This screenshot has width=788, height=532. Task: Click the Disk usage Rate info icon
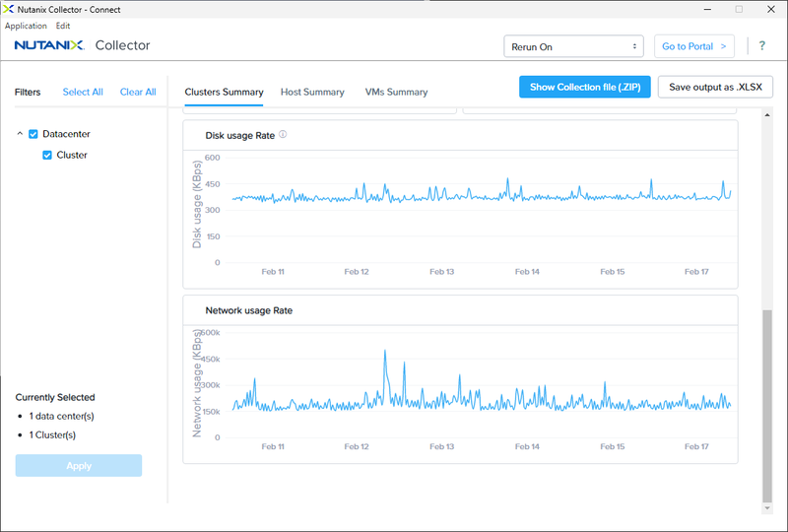[283, 134]
